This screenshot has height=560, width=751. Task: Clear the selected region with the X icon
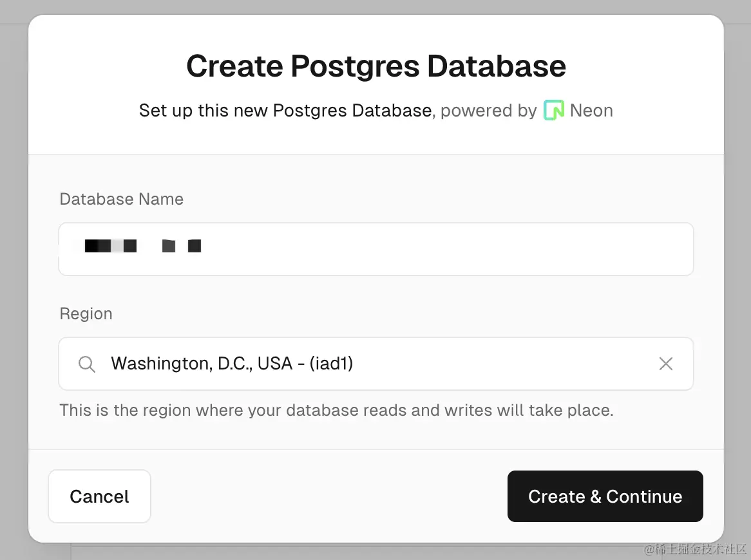tap(666, 364)
